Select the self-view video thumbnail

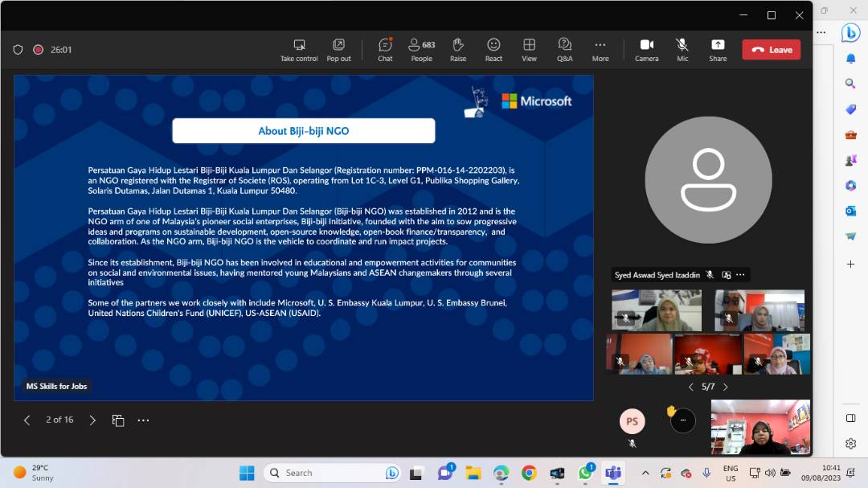click(x=760, y=427)
